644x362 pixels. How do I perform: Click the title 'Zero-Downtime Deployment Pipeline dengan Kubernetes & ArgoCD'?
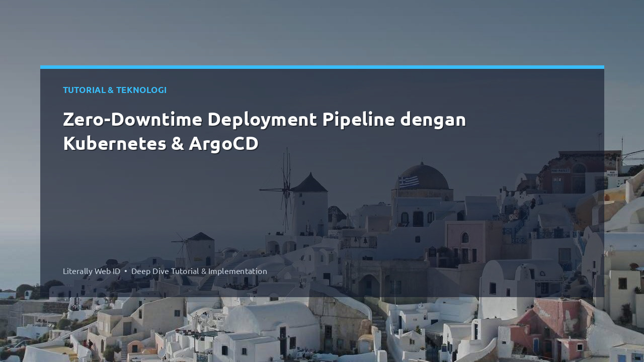(265, 131)
